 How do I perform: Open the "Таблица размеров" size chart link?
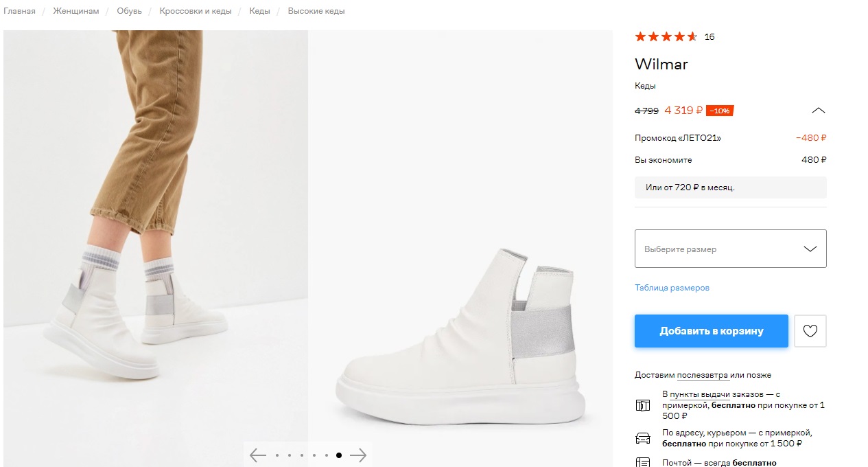coord(672,288)
